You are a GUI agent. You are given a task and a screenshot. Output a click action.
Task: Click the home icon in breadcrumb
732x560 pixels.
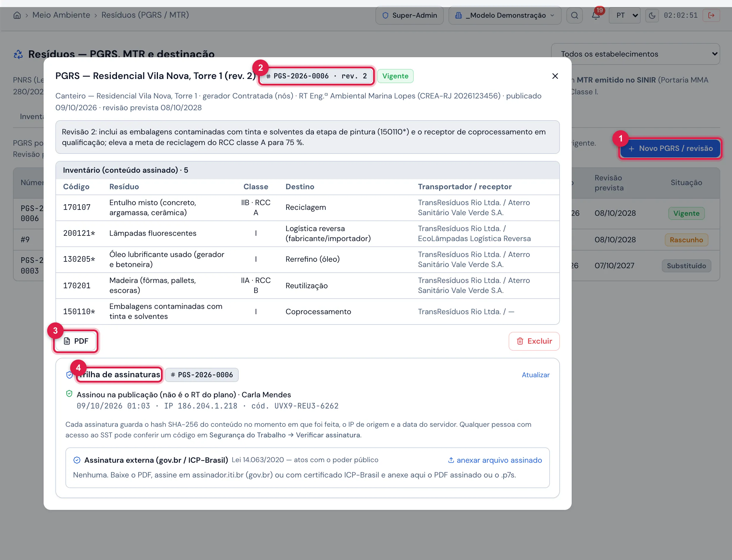[17, 15]
